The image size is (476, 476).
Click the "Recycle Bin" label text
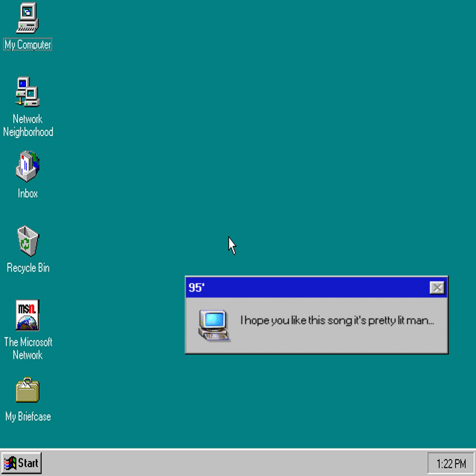(x=28, y=268)
